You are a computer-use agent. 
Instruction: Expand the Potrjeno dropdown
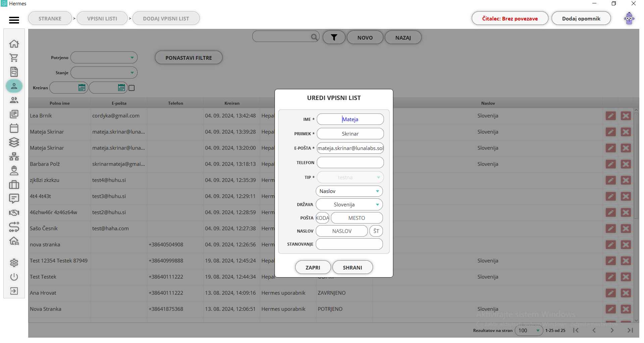(x=104, y=57)
